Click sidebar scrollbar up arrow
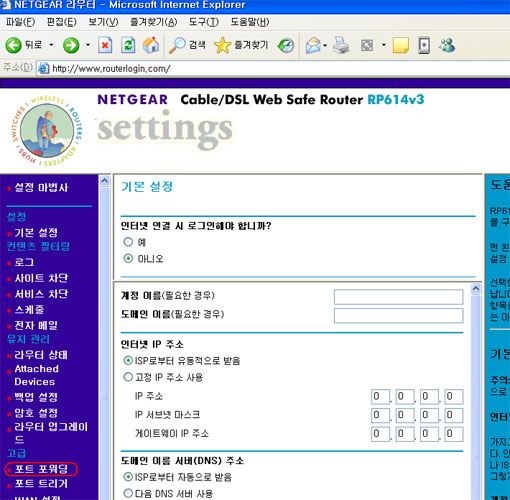Viewport: 510px width, 500px height. point(104,181)
